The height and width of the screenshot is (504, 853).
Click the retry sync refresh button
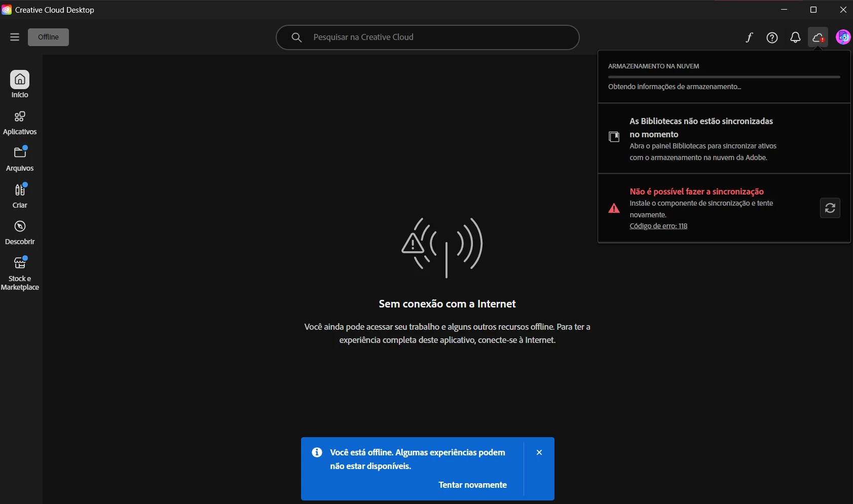tap(830, 208)
